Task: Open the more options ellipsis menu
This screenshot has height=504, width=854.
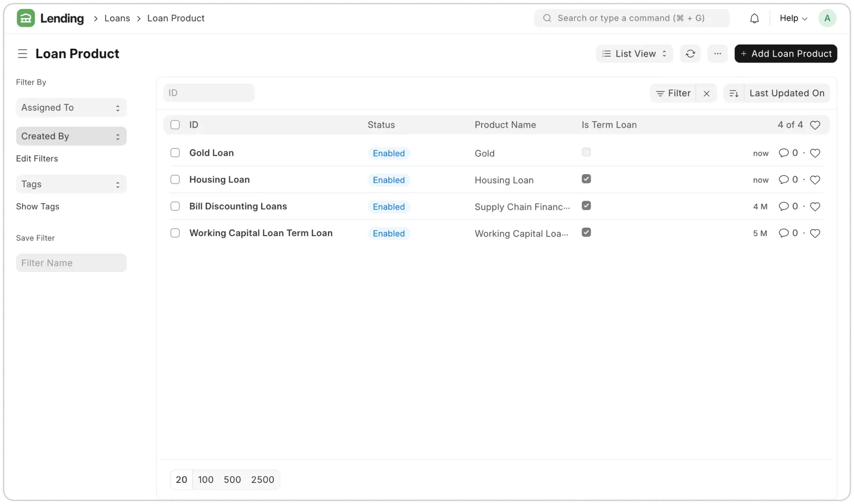Action: pyautogui.click(x=717, y=53)
